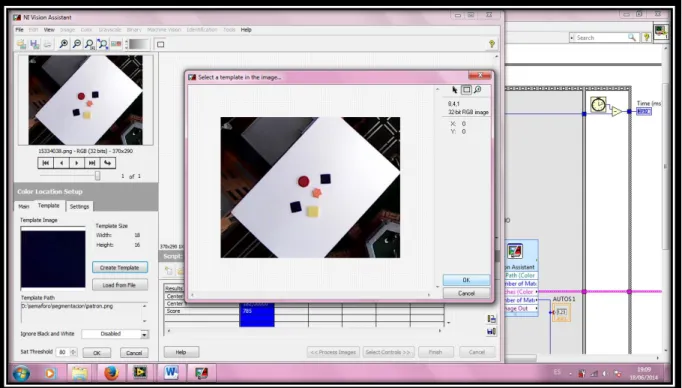Confirm template selection with OK in dialog
682x388 pixels.
pyautogui.click(x=466, y=280)
